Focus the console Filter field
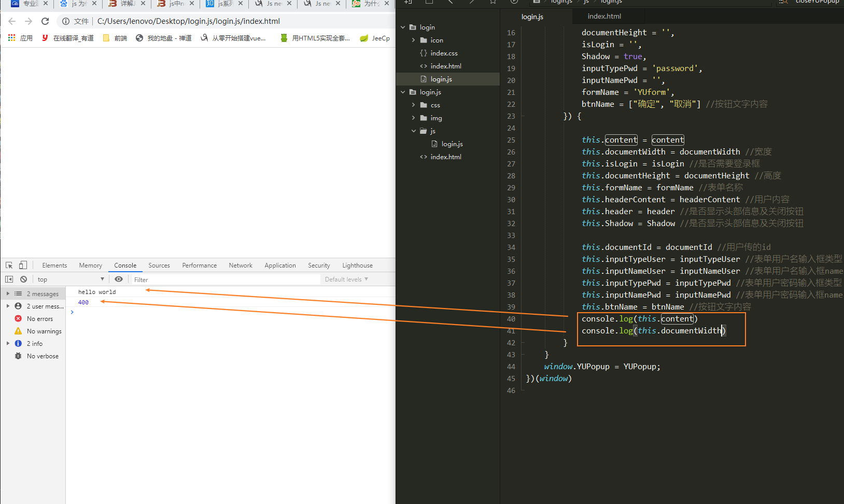The width and height of the screenshot is (844, 504). pos(226,279)
